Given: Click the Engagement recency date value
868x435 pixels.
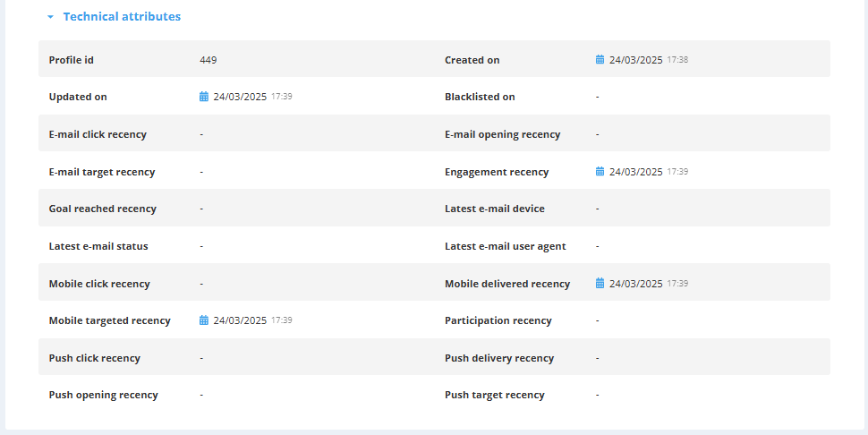Looking at the screenshot, I should [x=635, y=172].
